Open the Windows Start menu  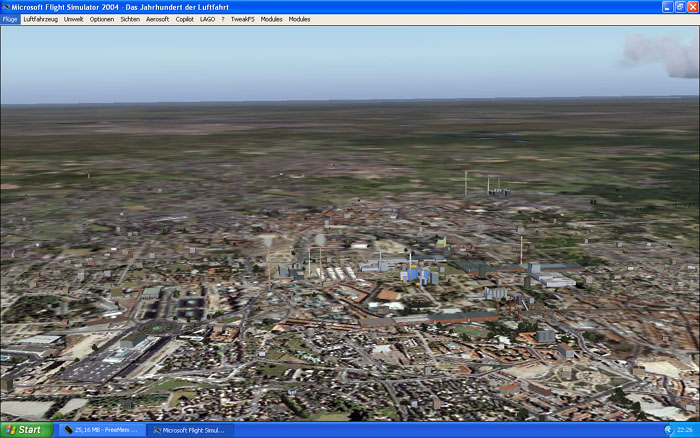pyautogui.click(x=26, y=430)
